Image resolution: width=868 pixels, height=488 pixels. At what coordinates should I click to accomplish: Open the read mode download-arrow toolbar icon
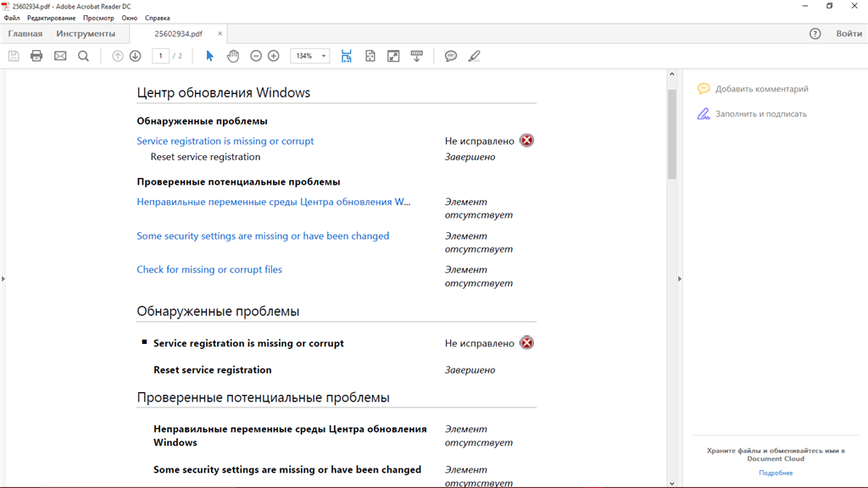pyautogui.click(x=417, y=56)
